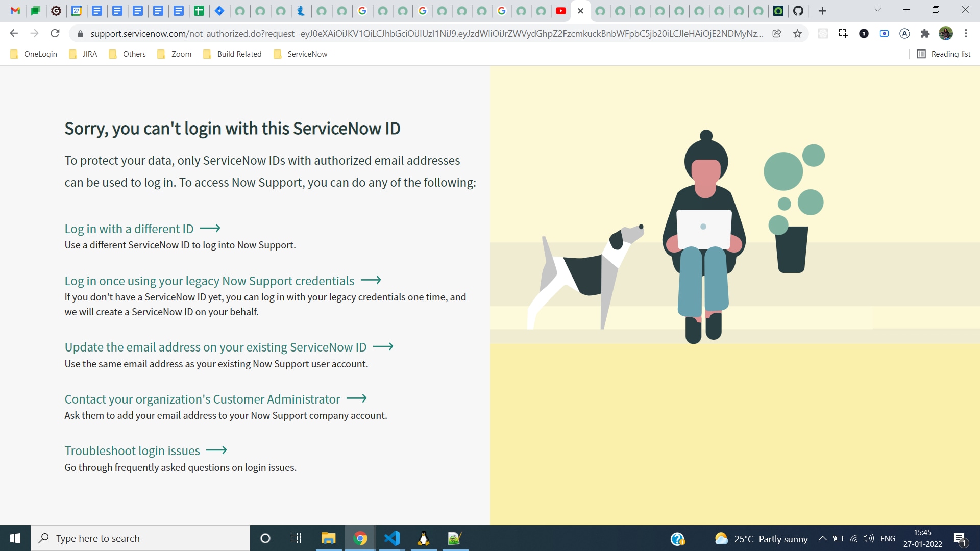Expand hidden icons in the system tray
Screen dimensions: 980x551
[x=823, y=538]
